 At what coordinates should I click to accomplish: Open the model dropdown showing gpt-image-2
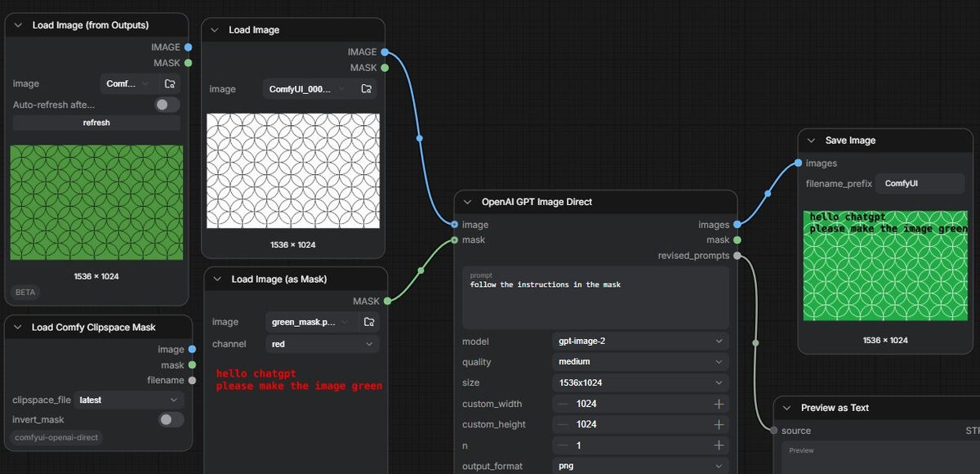pos(640,341)
